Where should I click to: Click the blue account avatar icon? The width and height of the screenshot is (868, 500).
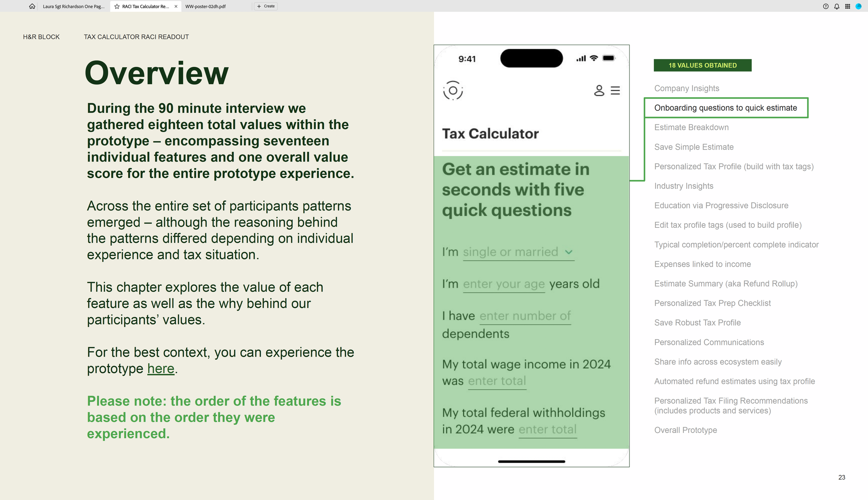click(x=858, y=6)
